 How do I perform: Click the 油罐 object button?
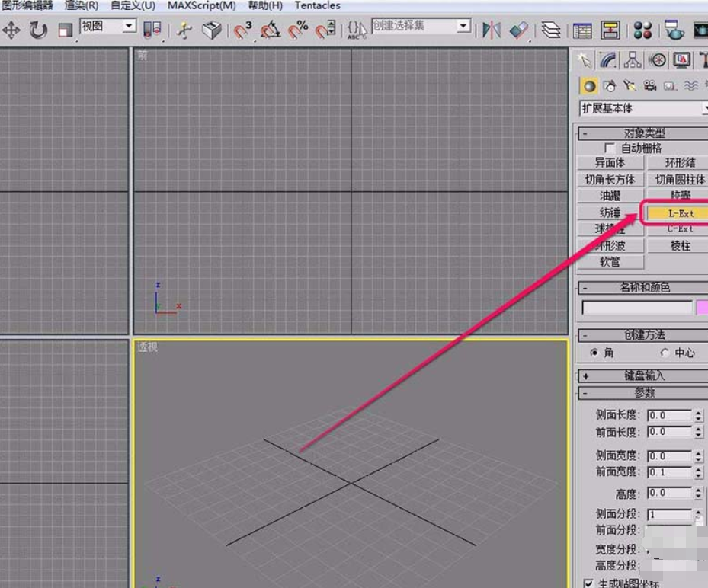[x=610, y=196]
